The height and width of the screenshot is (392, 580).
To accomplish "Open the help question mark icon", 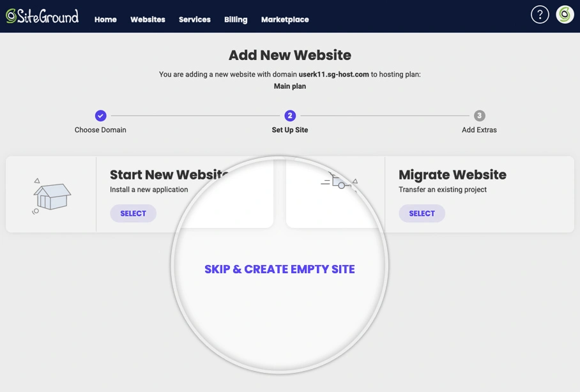I will [x=540, y=15].
